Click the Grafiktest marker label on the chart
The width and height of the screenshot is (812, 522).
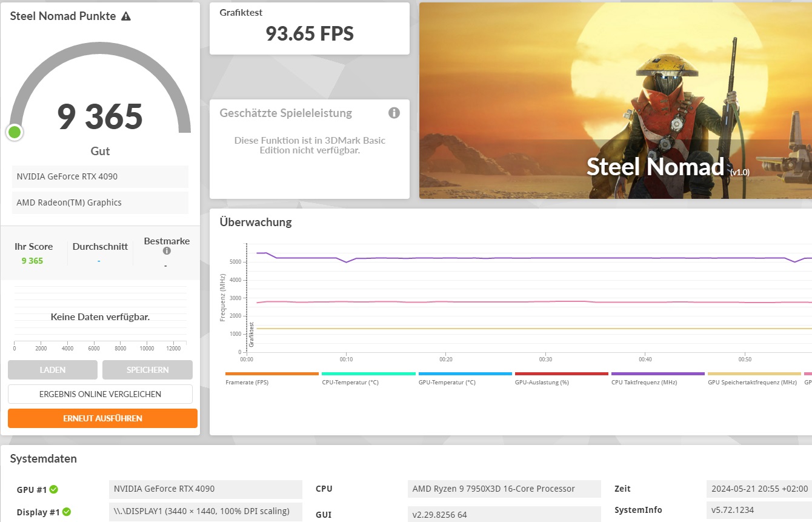[x=251, y=335]
